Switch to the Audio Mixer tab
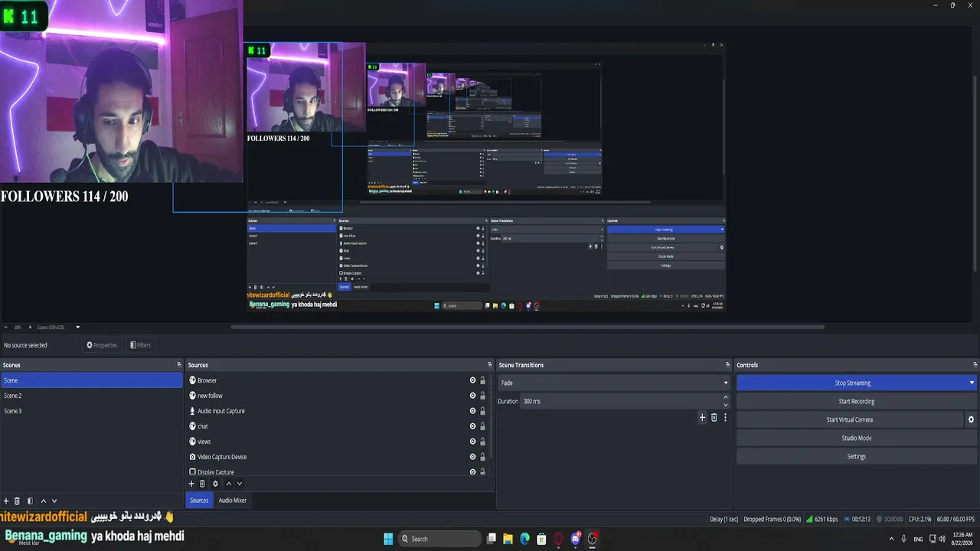Screen dimensions: 980x551 [x=233, y=500]
